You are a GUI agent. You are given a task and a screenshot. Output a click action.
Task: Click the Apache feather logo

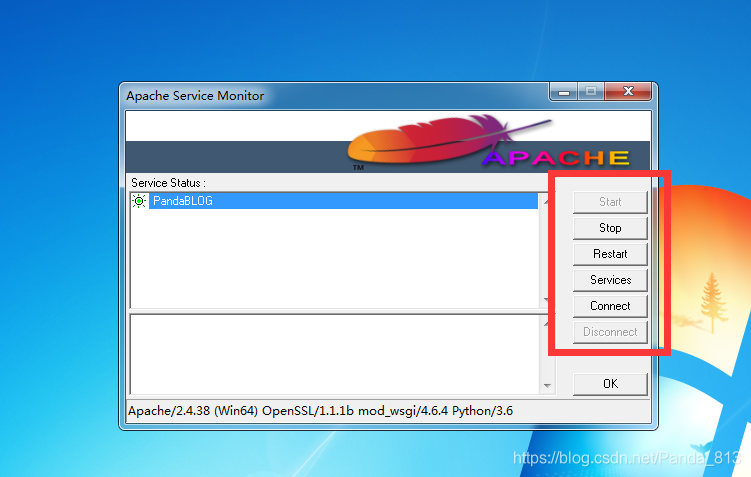pos(440,143)
